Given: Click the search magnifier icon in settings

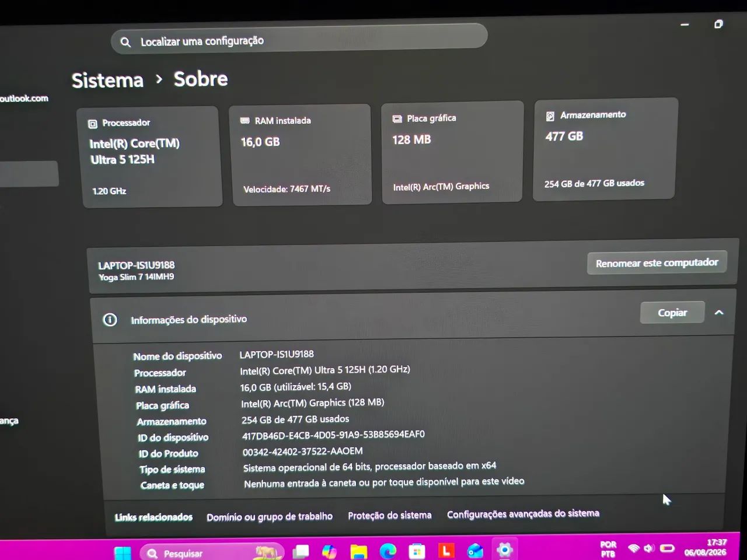Looking at the screenshot, I should pos(125,42).
